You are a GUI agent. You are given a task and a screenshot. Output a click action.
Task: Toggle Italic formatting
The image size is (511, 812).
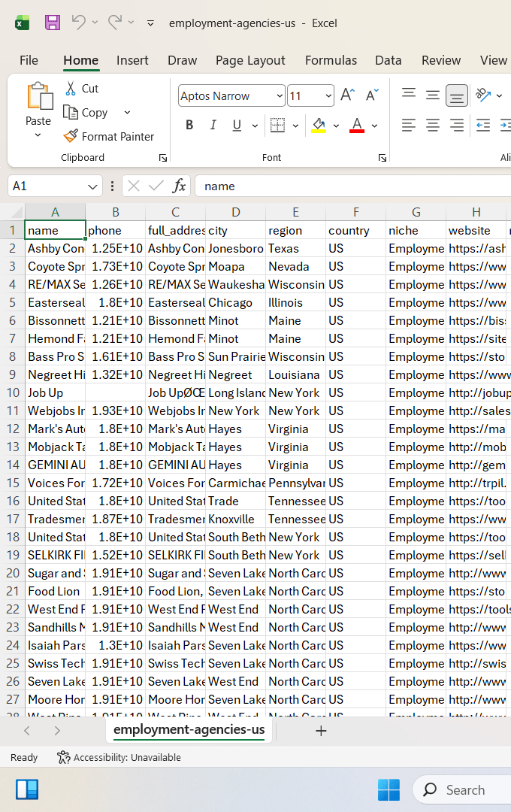click(213, 125)
